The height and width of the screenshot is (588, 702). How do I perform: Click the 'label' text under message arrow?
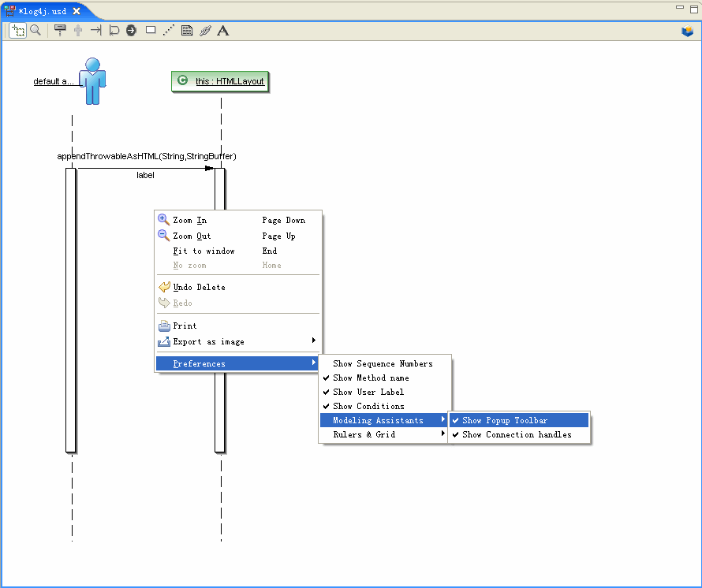[x=145, y=175]
